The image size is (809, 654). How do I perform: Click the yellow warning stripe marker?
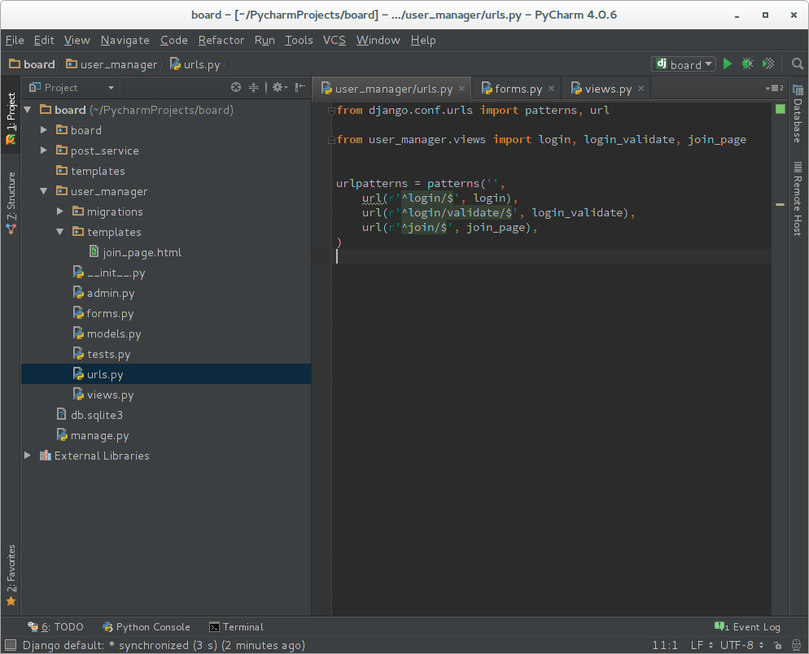tap(780, 205)
